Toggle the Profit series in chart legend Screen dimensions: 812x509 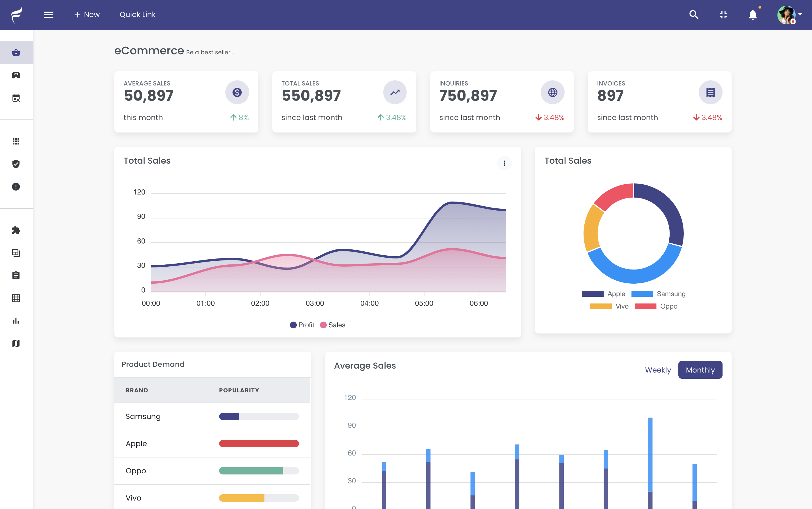(x=302, y=325)
